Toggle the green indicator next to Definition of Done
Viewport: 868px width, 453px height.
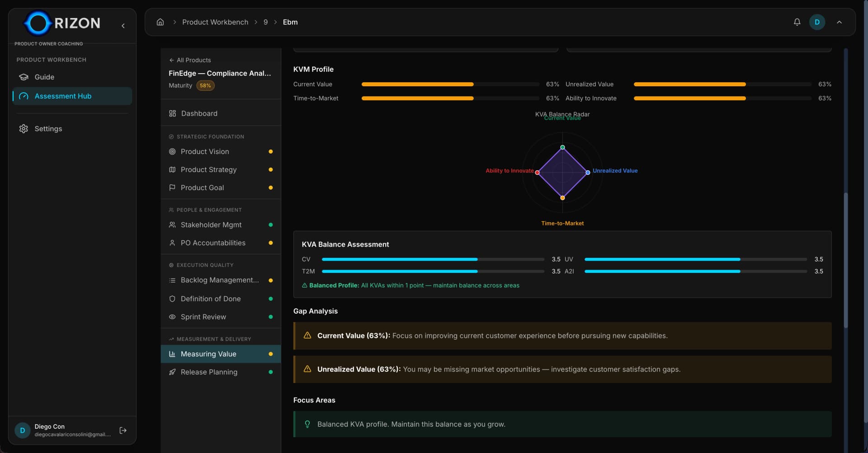click(x=270, y=299)
